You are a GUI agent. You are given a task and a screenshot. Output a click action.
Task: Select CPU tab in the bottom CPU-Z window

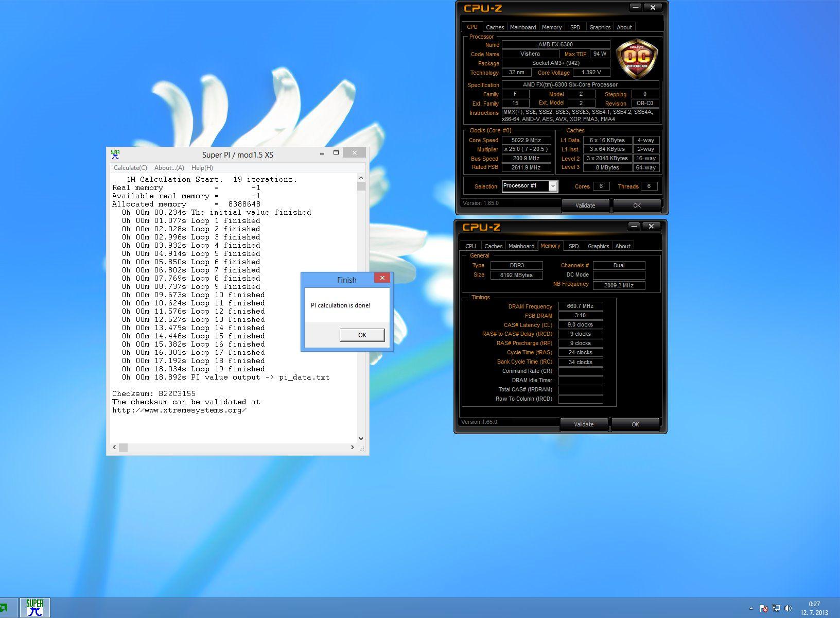470,246
